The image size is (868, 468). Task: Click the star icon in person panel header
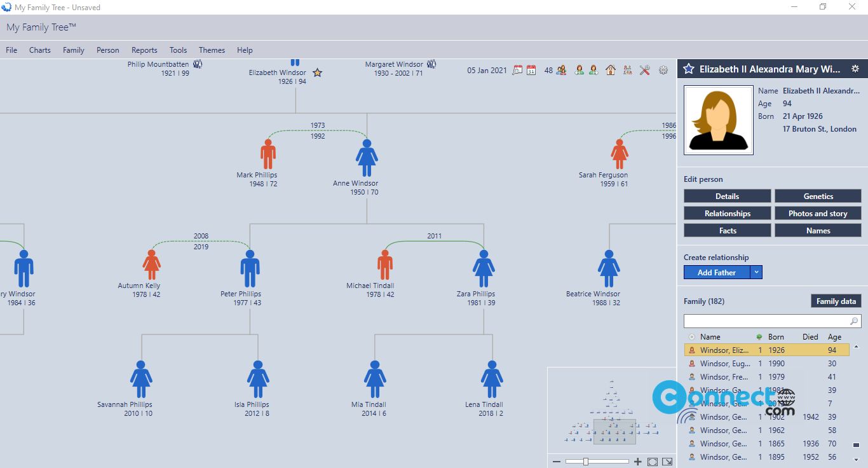coord(688,69)
